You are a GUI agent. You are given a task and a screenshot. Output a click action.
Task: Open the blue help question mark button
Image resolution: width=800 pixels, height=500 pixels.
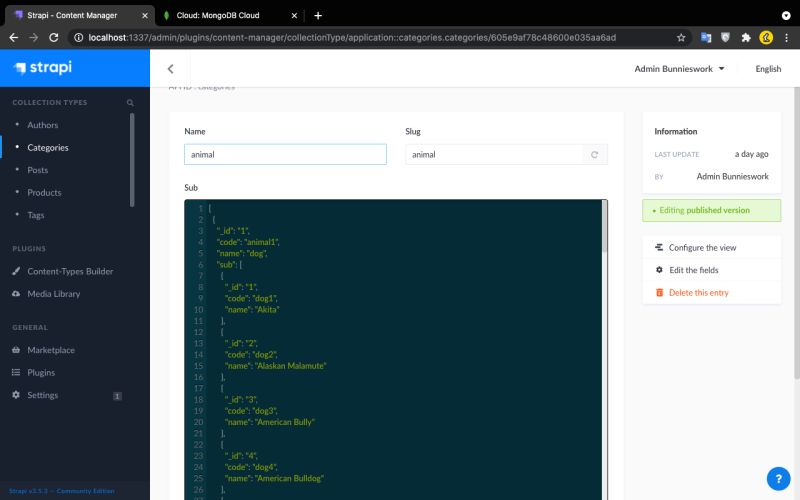[778, 479]
